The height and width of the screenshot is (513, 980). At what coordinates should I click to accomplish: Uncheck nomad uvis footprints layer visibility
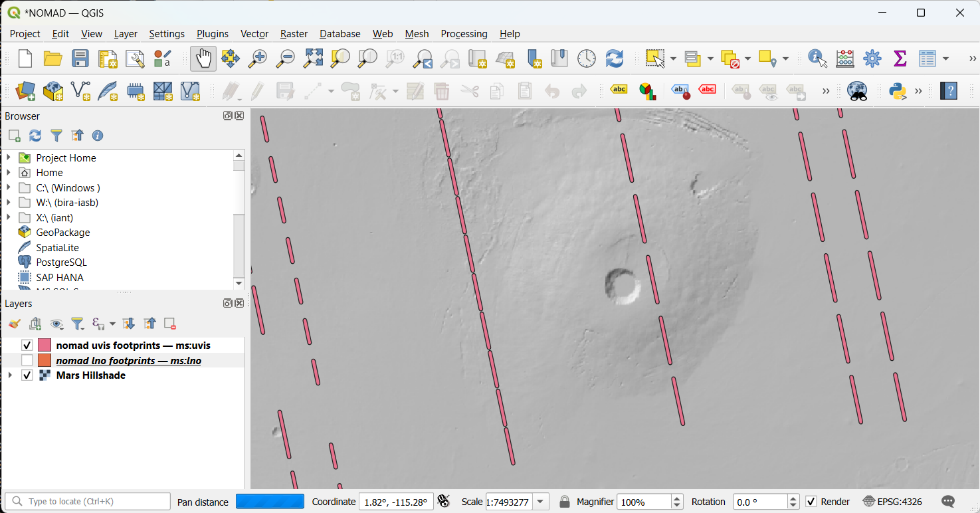(27, 345)
